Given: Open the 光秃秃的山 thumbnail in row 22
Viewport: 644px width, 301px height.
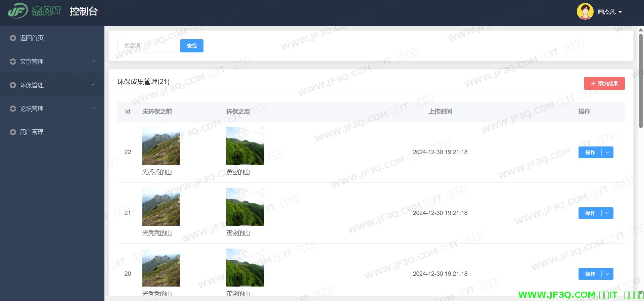Looking at the screenshot, I should point(161,146).
